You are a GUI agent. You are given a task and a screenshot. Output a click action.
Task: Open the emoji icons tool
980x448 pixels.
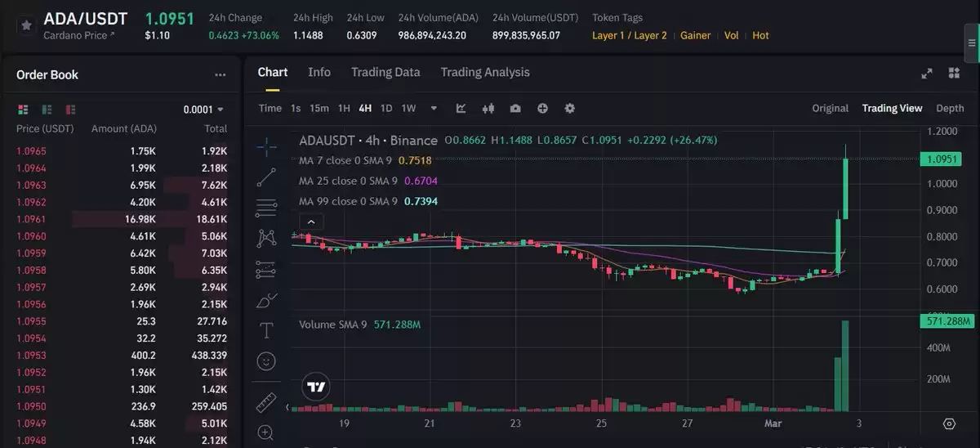pyautogui.click(x=266, y=361)
